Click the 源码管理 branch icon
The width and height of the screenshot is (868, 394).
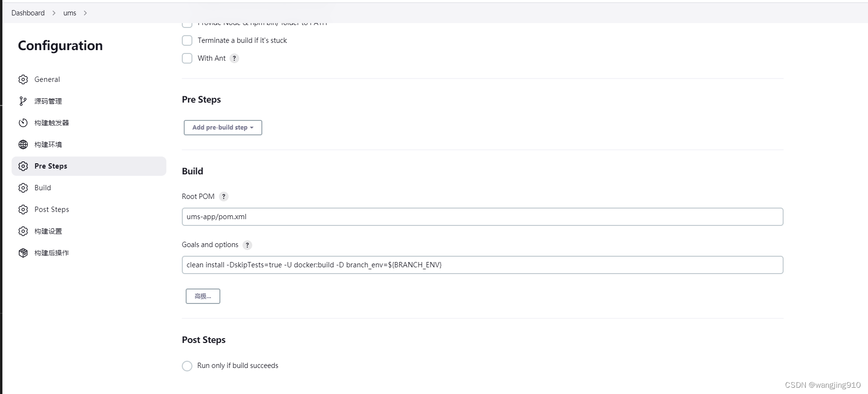click(23, 101)
